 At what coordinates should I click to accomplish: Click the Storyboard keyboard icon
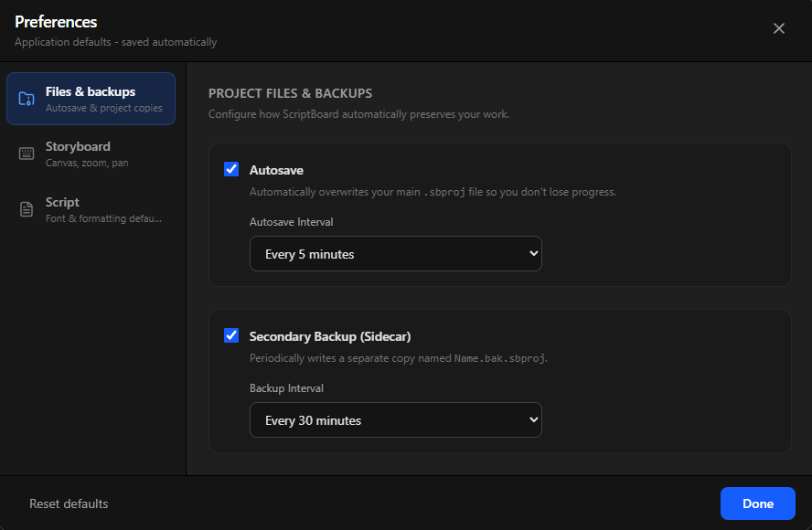click(27, 154)
